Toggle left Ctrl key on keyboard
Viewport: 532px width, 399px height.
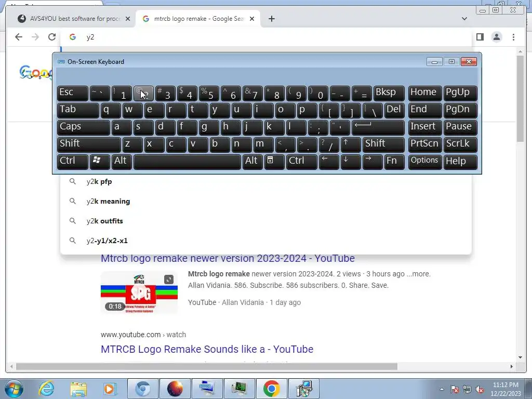tap(73, 162)
